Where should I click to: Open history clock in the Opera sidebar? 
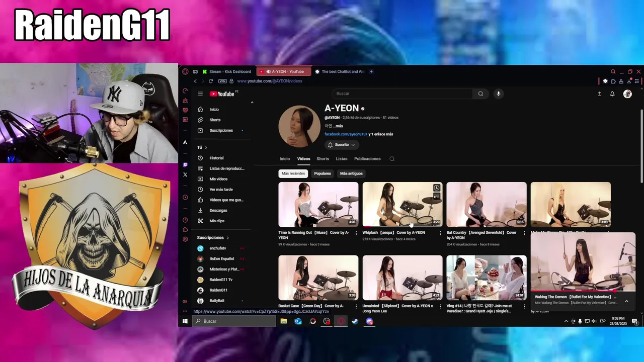(185, 220)
